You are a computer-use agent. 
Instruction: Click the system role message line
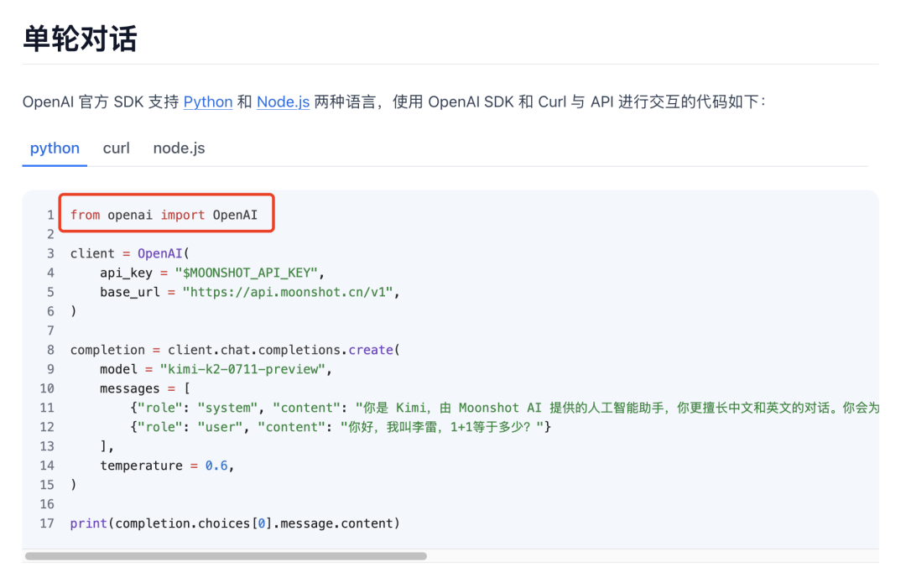coord(504,408)
